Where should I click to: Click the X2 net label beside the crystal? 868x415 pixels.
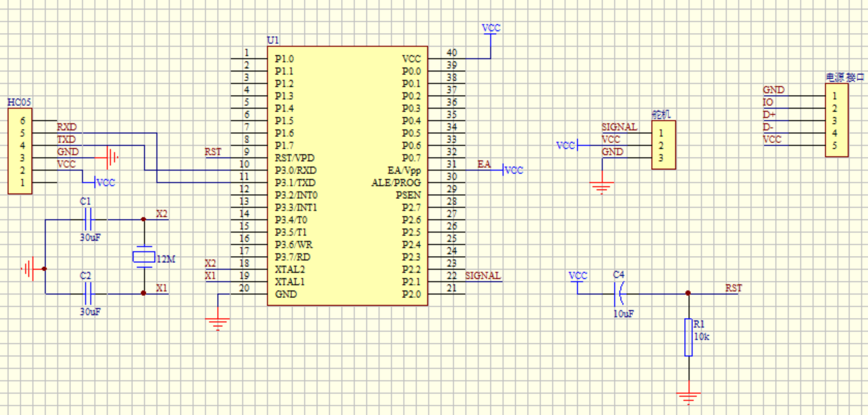click(x=162, y=214)
